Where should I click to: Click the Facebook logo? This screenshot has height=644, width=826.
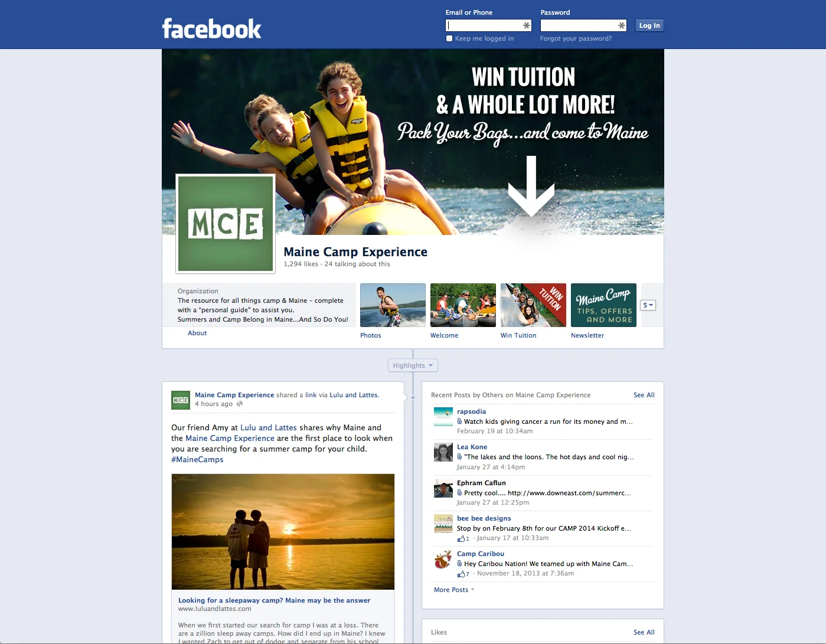coord(211,29)
